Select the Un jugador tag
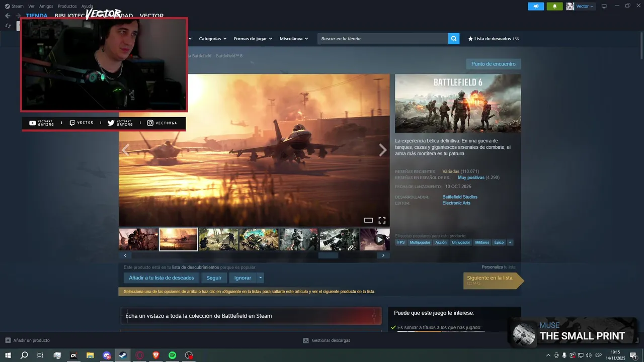Screen dimensions: 644x362 point(461,242)
